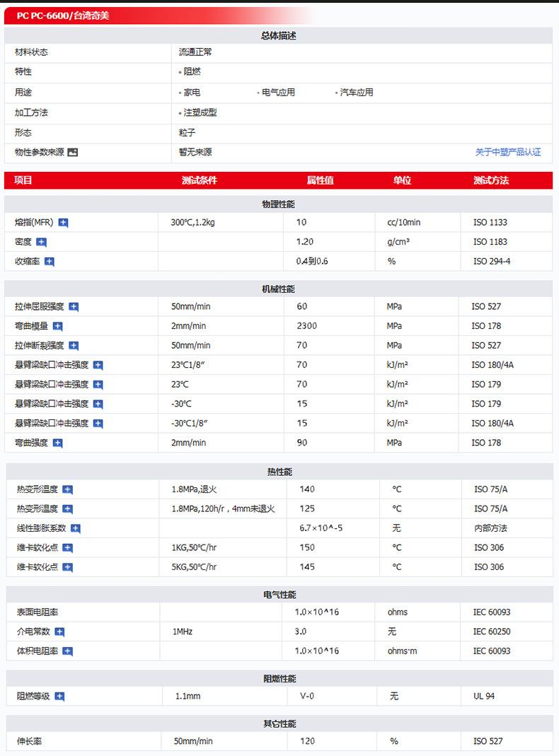Click the 暂无来源 value

(x=195, y=152)
